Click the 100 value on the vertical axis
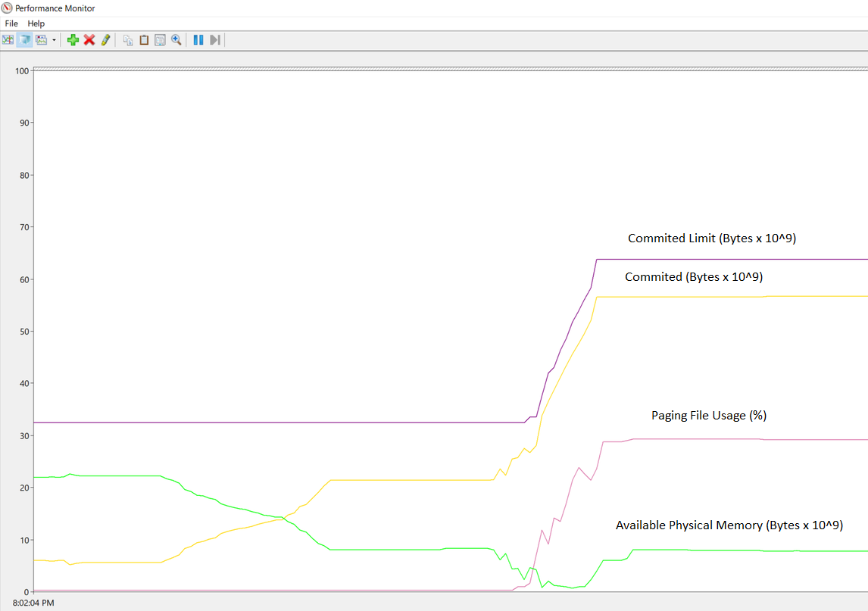This screenshot has width=868, height=611. [x=22, y=71]
